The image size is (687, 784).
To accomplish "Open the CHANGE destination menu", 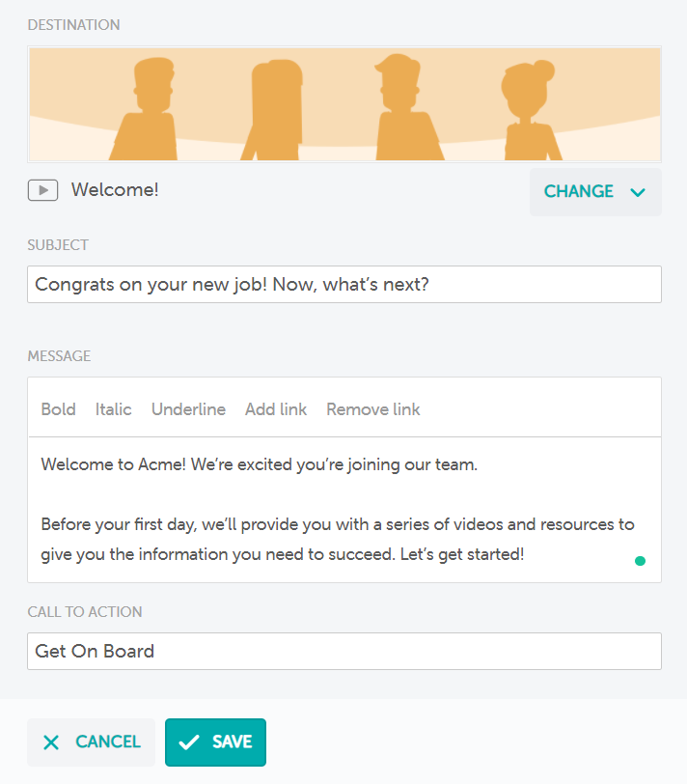I will click(579, 191).
